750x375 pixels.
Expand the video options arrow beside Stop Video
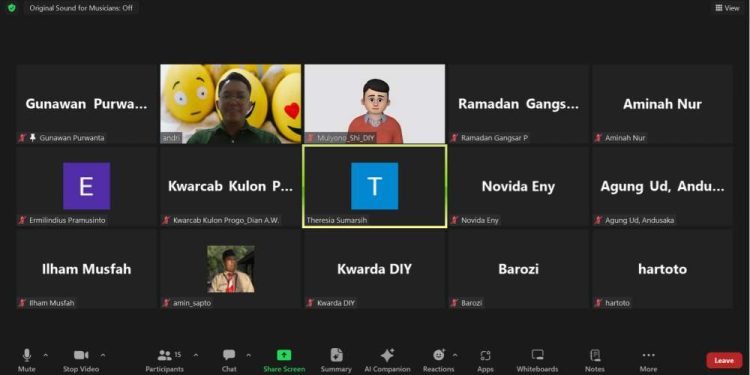tap(103, 355)
